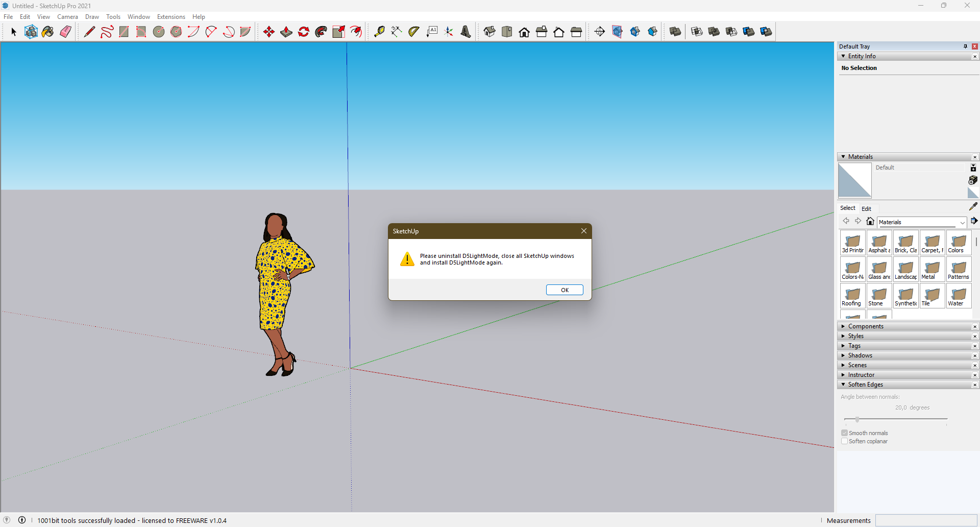The height and width of the screenshot is (527, 980).
Task: Adjust the angle between normals slider
Action: point(857,419)
